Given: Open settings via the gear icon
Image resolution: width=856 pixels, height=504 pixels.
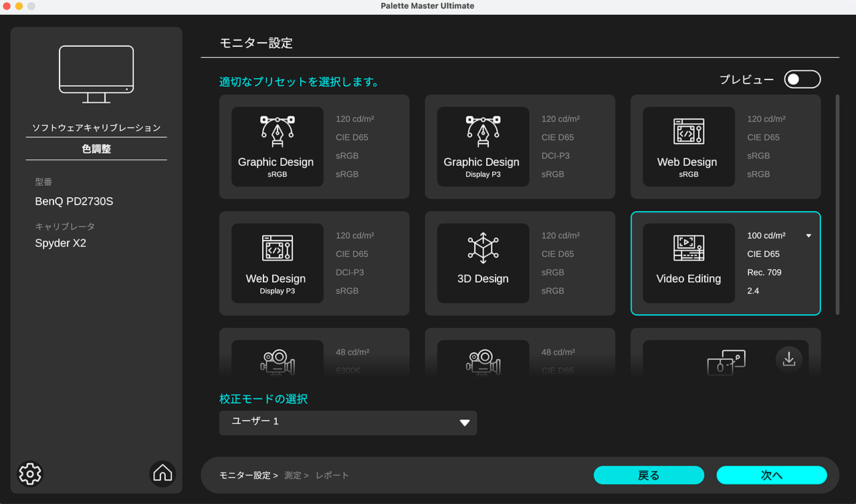Looking at the screenshot, I should coord(30,473).
